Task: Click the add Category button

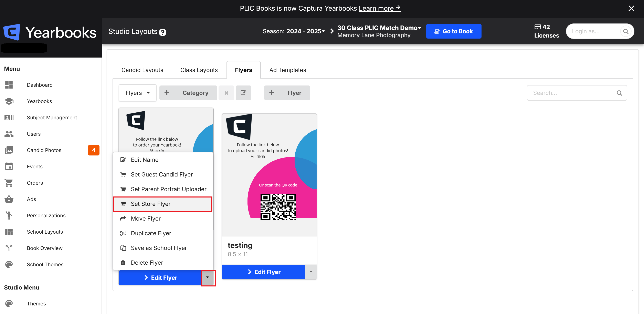Action: pyautogui.click(x=188, y=93)
